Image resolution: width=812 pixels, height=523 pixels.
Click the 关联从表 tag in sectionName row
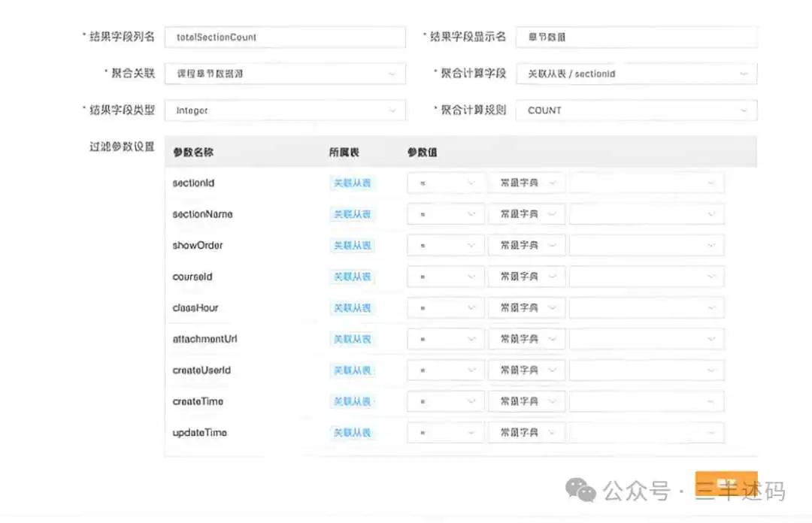click(x=352, y=214)
